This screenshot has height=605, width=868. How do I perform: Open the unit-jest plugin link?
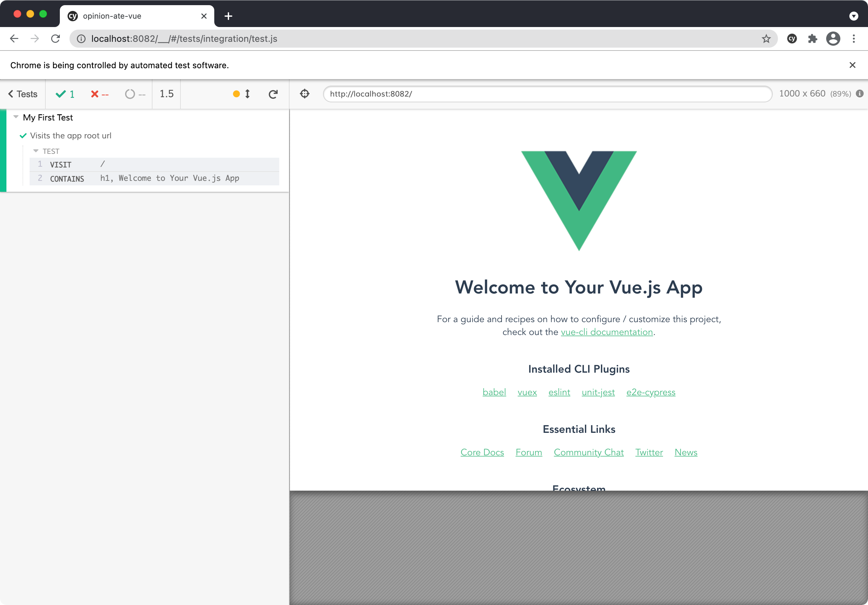[x=598, y=392]
